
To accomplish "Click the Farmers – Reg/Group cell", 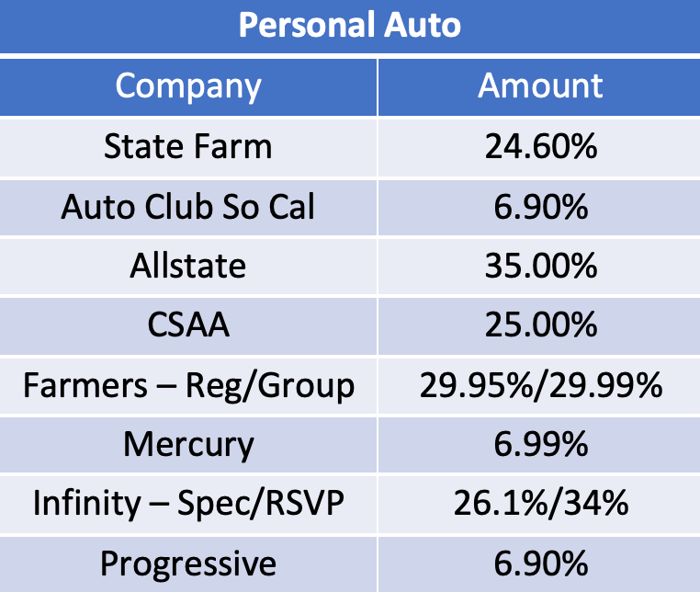I will pos(188,385).
